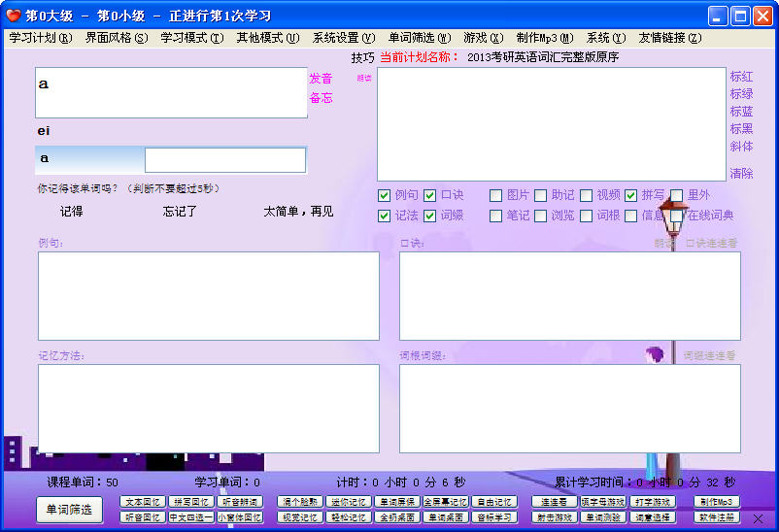Open the 学习计划 menu
Viewport: 779px width, 532px height.
pos(40,38)
